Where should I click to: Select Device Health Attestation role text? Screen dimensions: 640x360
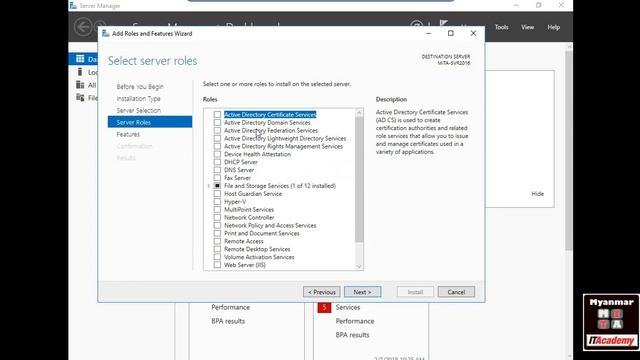tap(258, 154)
